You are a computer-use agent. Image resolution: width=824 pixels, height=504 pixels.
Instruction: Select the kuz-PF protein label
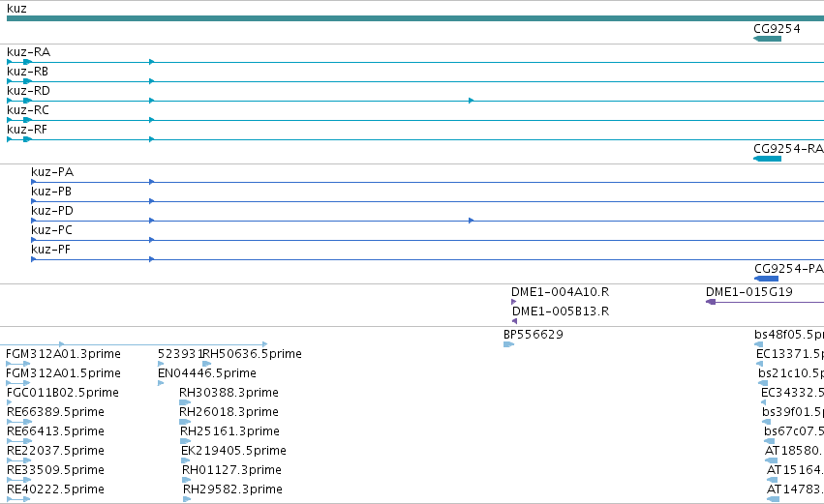coord(50,250)
